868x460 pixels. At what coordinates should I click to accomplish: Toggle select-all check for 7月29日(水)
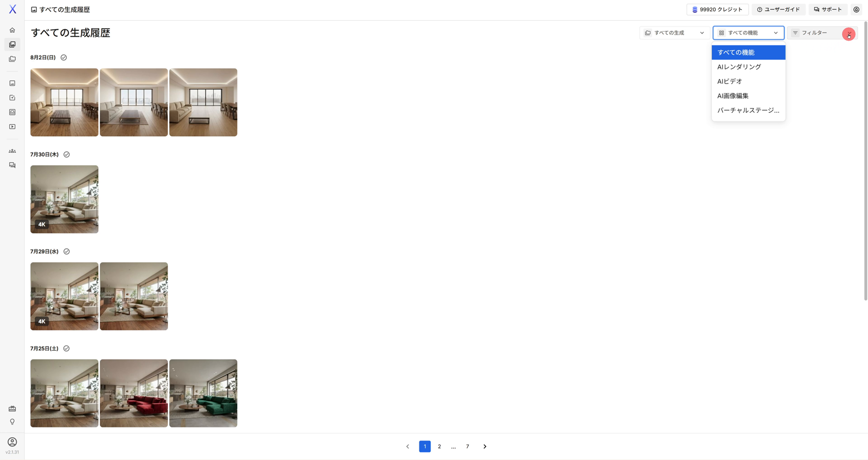(x=67, y=252)
